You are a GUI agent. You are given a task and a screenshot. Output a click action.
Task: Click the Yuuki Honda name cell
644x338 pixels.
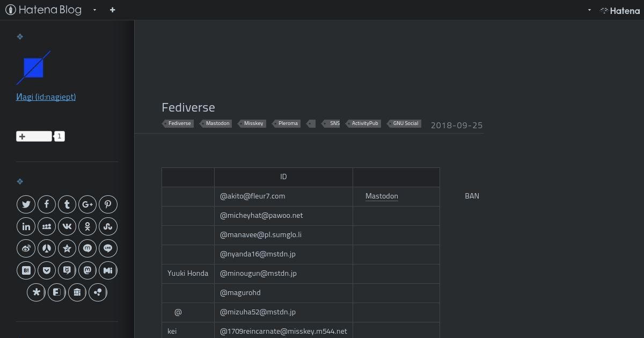pyautogui.click(x=188, y=274)
